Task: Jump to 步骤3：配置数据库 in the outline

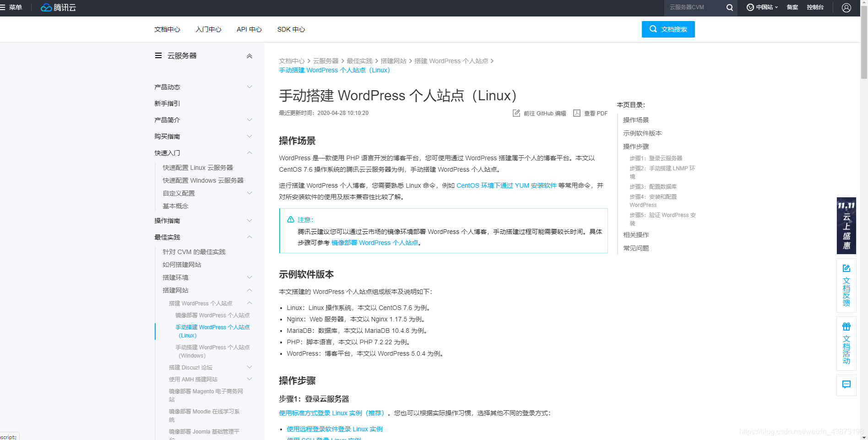Action: click(x=653, y=186)
